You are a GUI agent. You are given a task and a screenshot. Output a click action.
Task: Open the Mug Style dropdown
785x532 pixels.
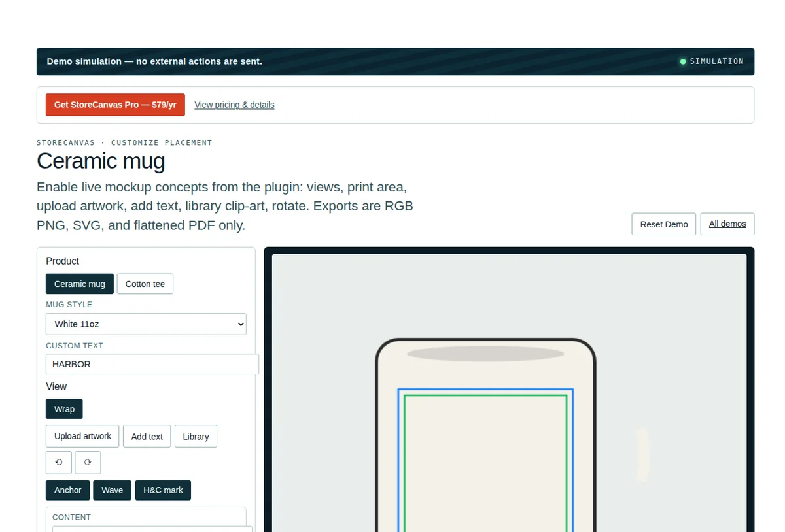click(x=146, y=324)
